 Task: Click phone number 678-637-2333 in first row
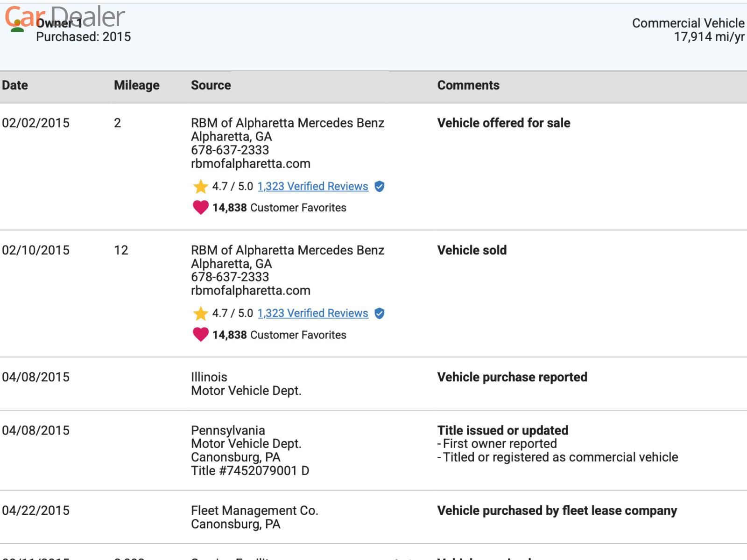pyautogui.click(x=230, y=150)
